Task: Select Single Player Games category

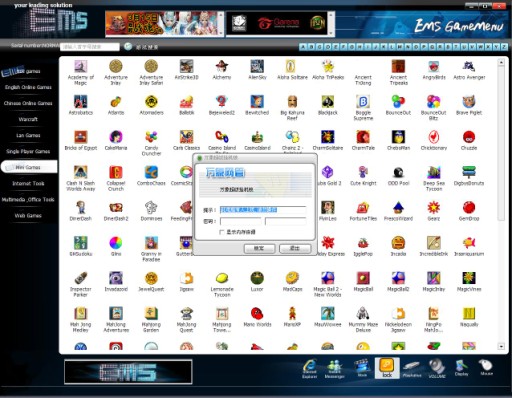Action: click(28, 151)
